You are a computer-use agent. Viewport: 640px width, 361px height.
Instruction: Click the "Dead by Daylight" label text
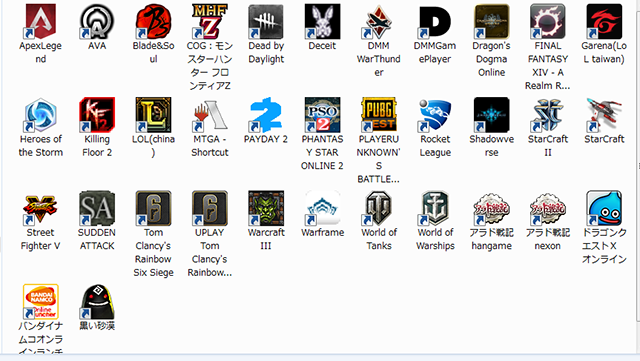coord(266,52)
